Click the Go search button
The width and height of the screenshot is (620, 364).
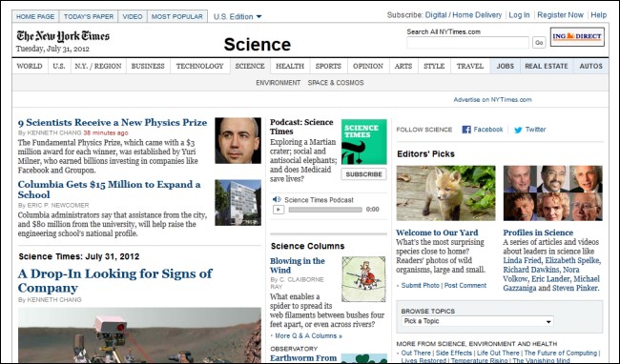click(x=539, y=42)
